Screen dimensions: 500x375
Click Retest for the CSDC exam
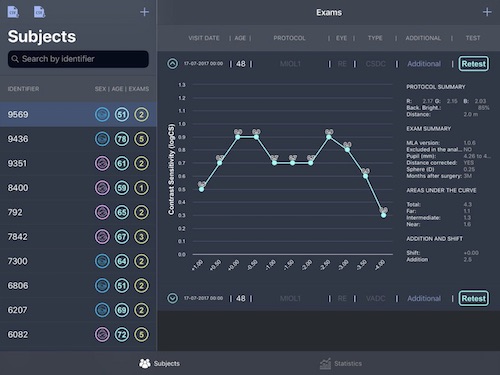pyautogui.click(x=474, y=64)
